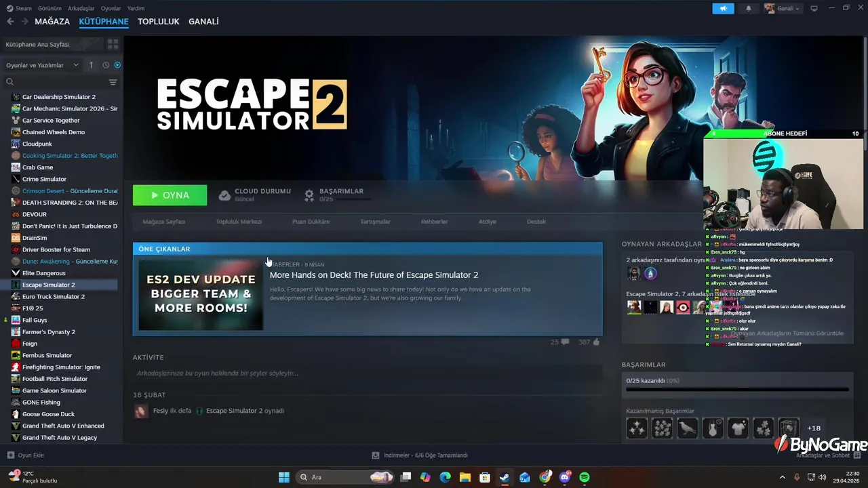Image resolution: width=868 pixels, height=488 pixels.
Task: Select Crab Game in the game list
Action: point(37,167)
